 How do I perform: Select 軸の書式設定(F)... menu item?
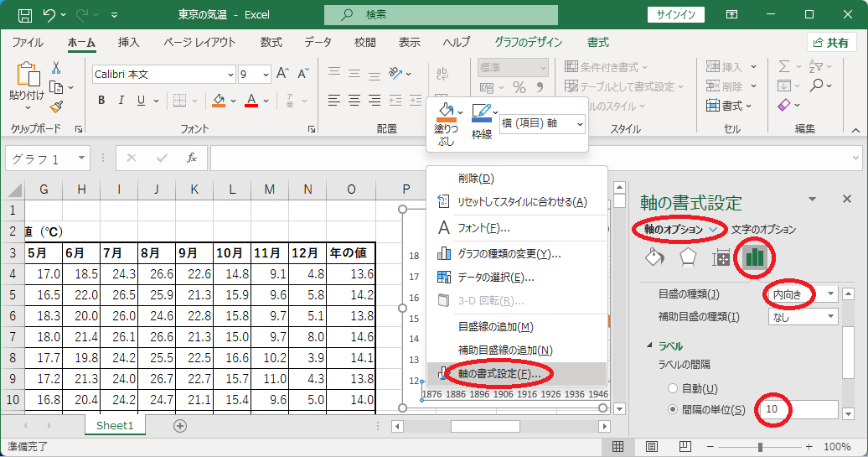coord(516,374)
